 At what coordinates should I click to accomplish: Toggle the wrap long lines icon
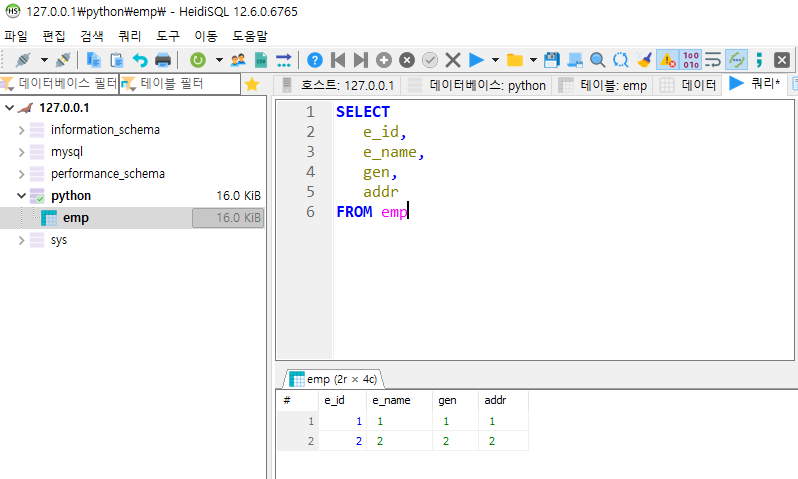pyautogui.click(x=713, y=60)
